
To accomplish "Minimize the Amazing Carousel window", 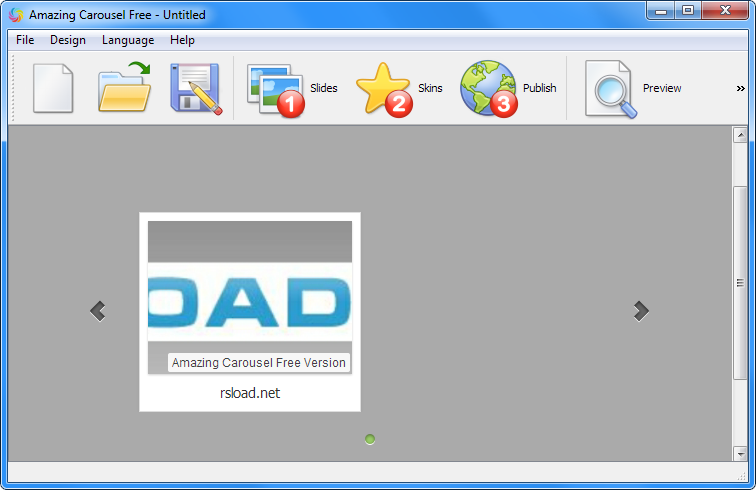I will [661, 11].
